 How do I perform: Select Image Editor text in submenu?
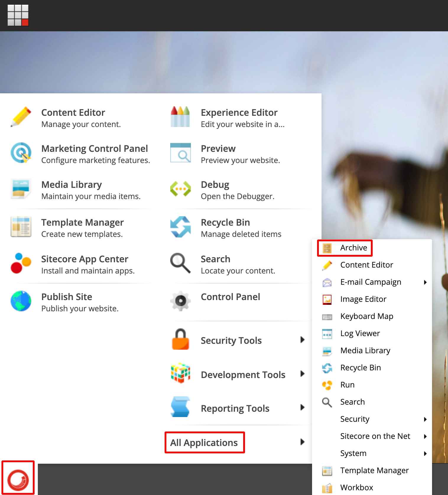[363, 299]
